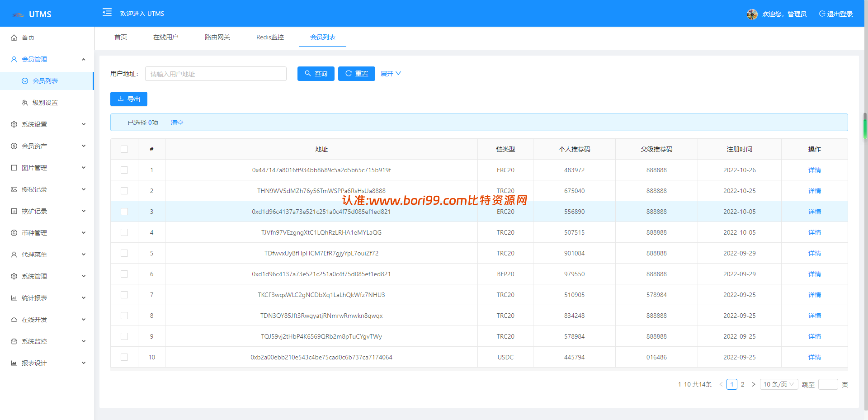Collapse the 会员管理 menu chevron
The width and height of the screenshot is (868, 420).
pyautogui.click(x=84, y=59)
